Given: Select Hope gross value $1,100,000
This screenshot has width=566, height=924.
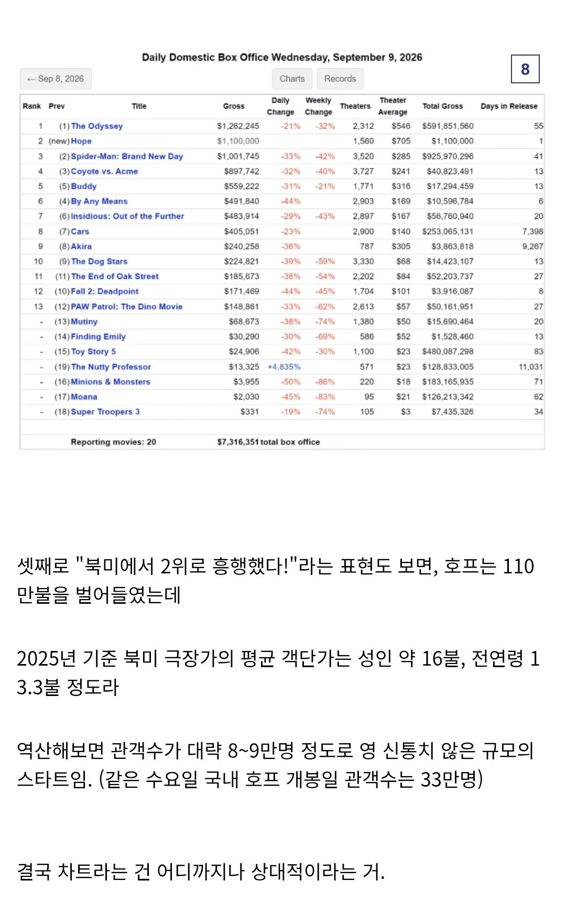Looking at the screenshot, I should [238, 141].
